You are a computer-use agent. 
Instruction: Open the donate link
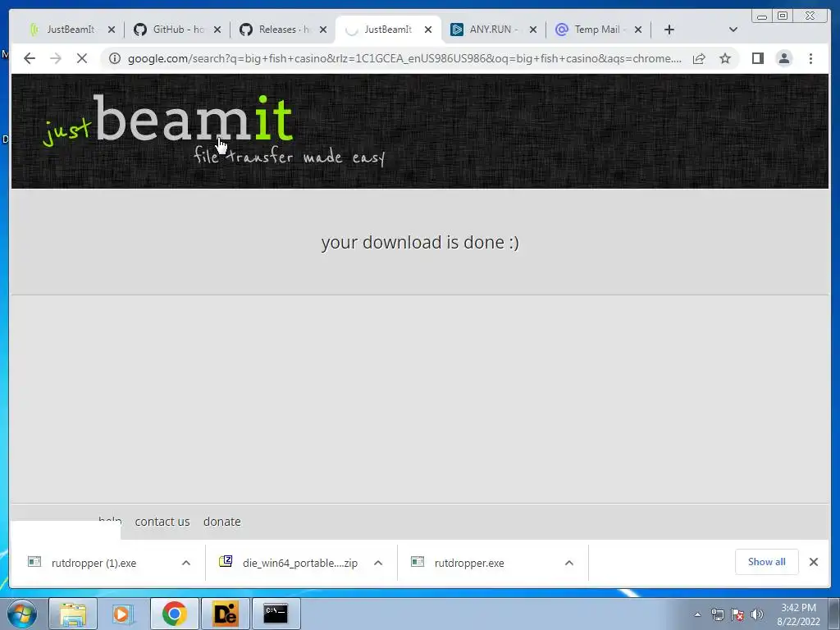tap(221, 521)
